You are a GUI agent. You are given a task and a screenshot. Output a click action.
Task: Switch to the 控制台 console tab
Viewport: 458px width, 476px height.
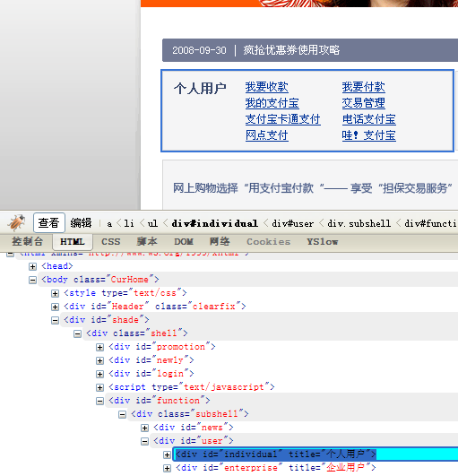coord(27,242)
